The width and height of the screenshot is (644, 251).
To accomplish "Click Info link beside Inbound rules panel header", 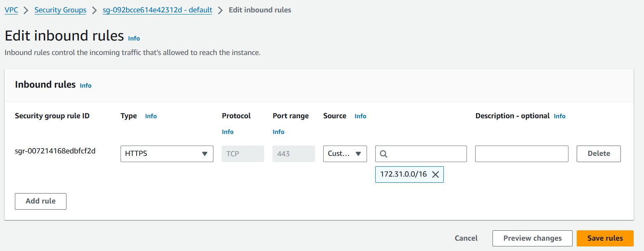I will [85, 86].
